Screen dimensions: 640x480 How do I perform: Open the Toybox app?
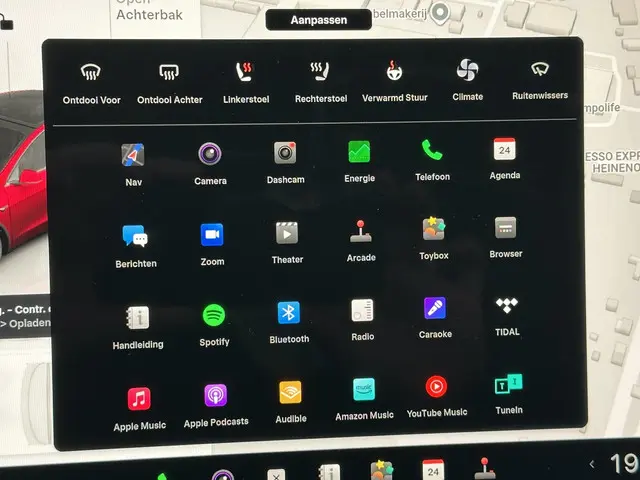pyautogui.click(x=433, y=230)
